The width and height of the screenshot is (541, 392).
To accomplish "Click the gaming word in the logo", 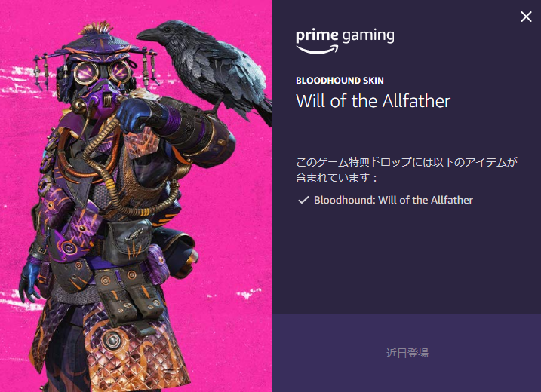I will click(x=368, y=36).
